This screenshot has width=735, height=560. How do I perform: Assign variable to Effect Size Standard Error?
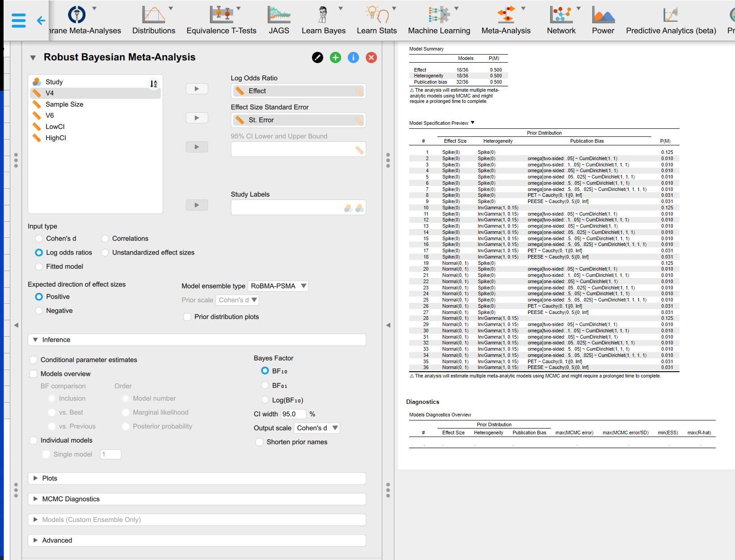[x=197, y=118]
